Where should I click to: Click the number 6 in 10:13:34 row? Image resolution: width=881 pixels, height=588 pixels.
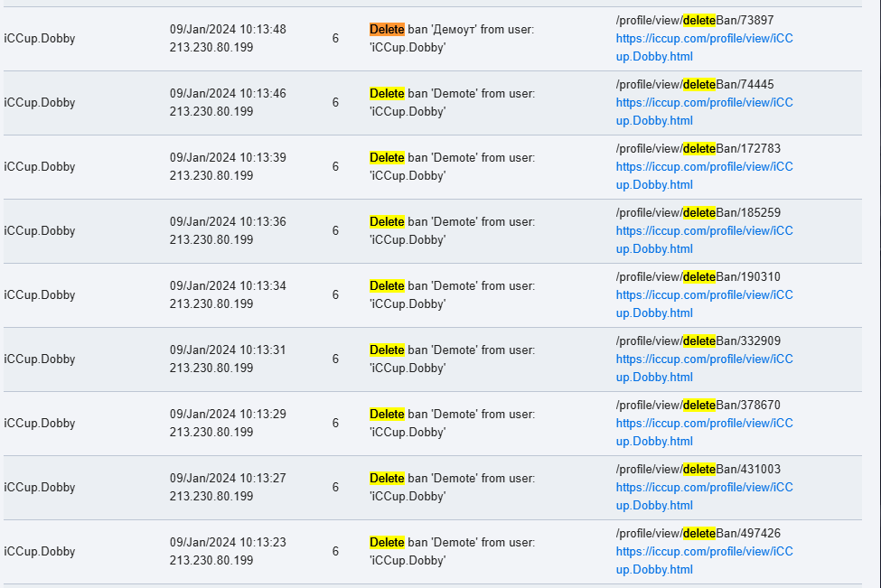335,294
